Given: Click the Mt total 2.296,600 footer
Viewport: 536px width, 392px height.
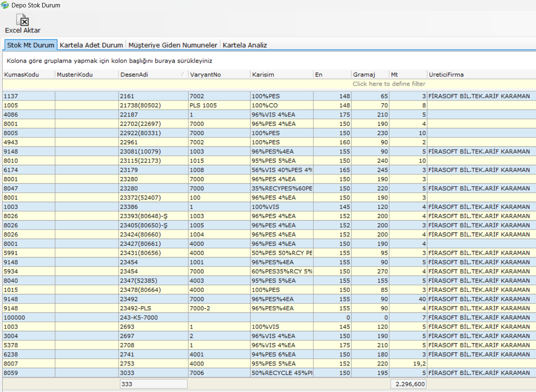Looking at the screenshot, I should [x=408, y=384].
